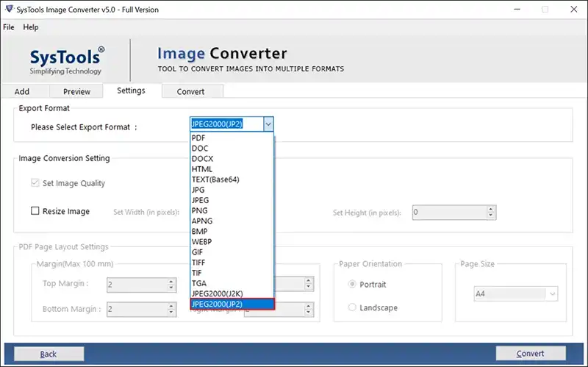Enable the Resize Image checkbox
Screen dimensions: 588x367
pyautogui.click(x=35, y=211)
